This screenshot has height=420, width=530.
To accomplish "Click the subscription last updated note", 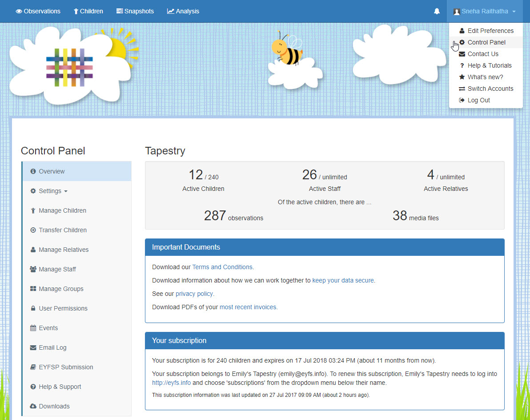I will [261, 395].
